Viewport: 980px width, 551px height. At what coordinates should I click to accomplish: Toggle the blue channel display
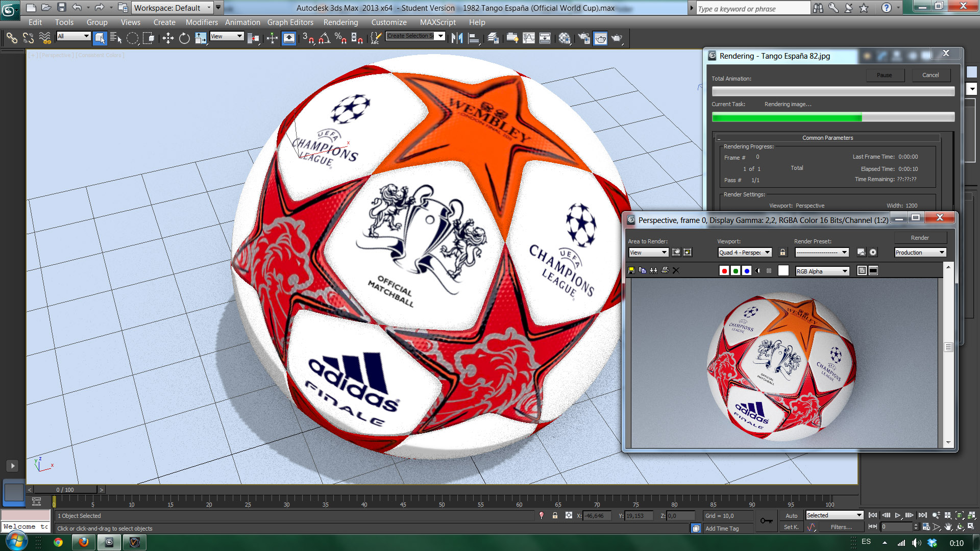point(747,271)
